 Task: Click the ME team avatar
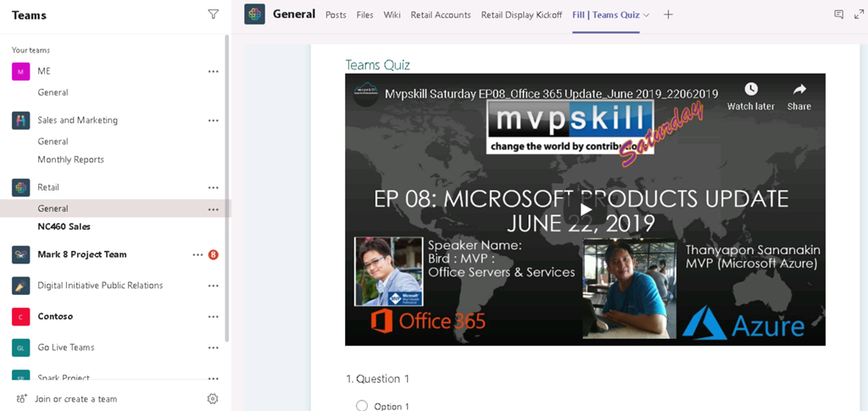click(x=21, y=71)
